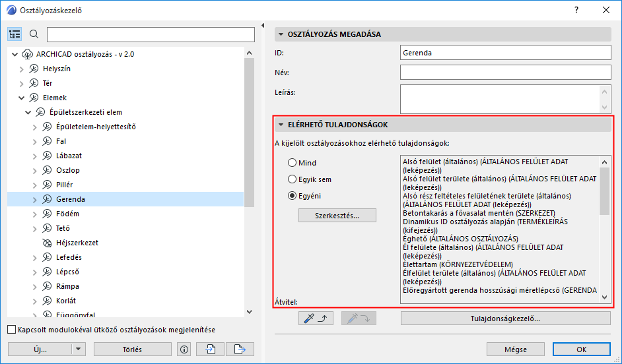Expand the Tető node

tap(35, 229)
